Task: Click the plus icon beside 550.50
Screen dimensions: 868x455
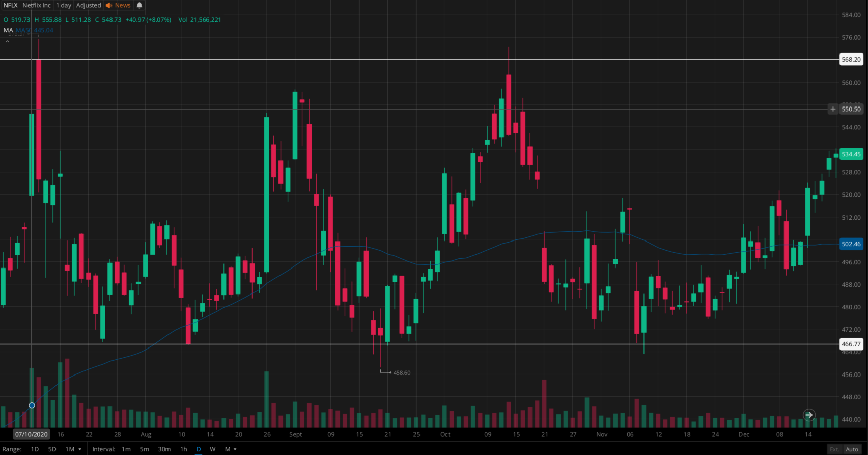Action: tap(833, 109)
